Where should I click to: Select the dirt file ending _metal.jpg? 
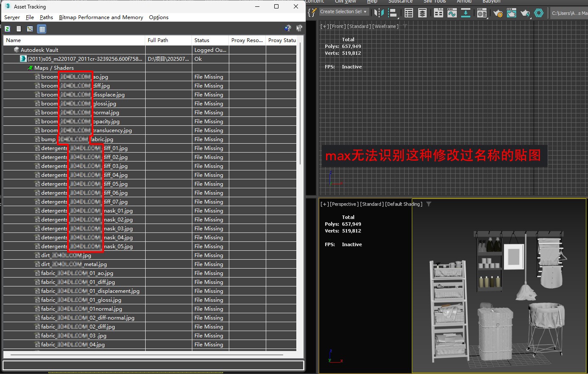click(74, 264)
